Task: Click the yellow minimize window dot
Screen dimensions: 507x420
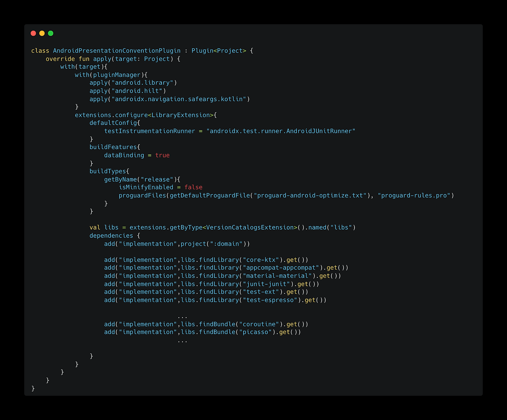Action: pos(42,33)
